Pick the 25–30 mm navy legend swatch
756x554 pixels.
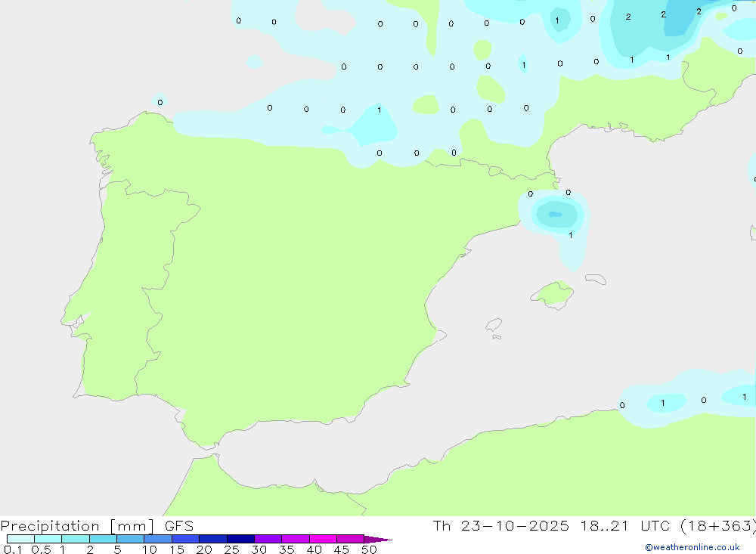point(240,539)
